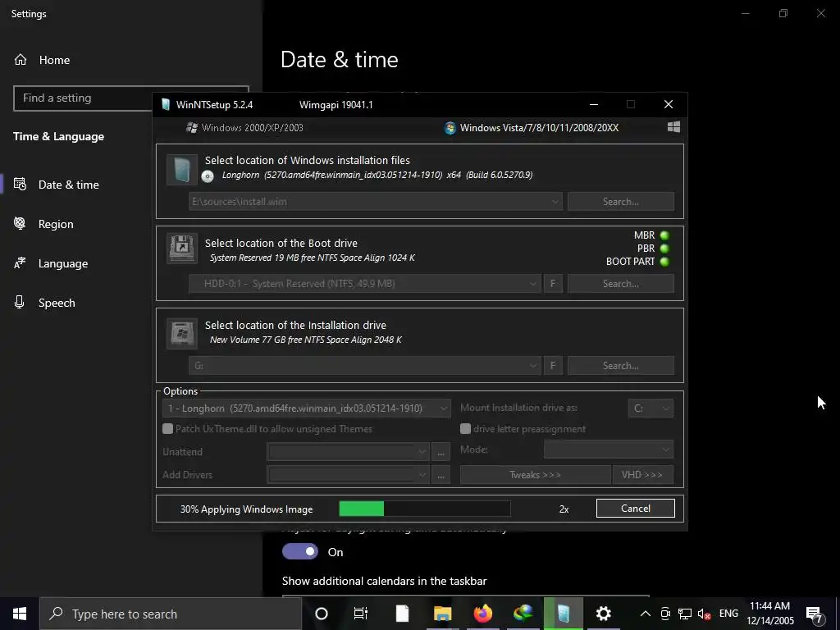
Task: Open the globe application icon on taskbar
Action: (523, 614)
